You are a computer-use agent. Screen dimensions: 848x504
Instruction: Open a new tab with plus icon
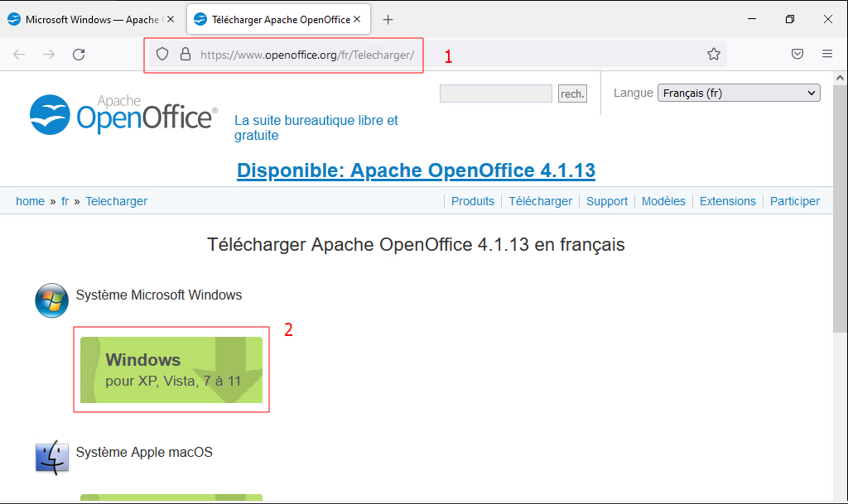pyautogui.click(x=388, y=20)
